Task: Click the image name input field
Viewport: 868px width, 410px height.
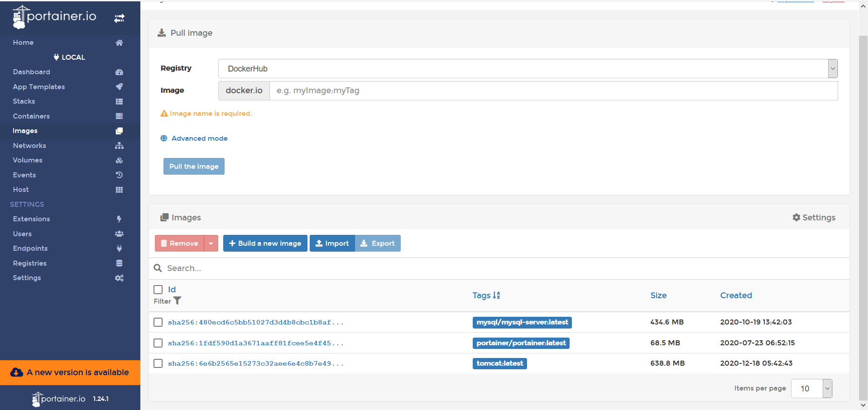Action: click(x=553, y=91)
